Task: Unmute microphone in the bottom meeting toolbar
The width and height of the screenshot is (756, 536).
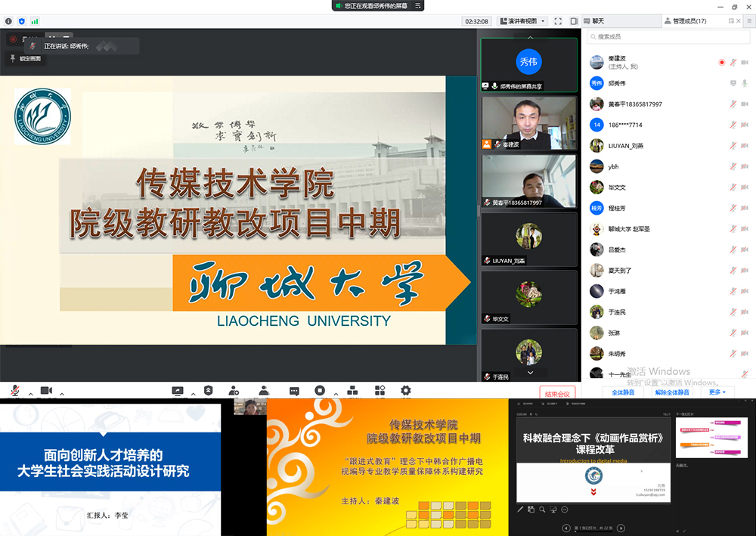Action: pyautogui.click(x=14, y=390)
